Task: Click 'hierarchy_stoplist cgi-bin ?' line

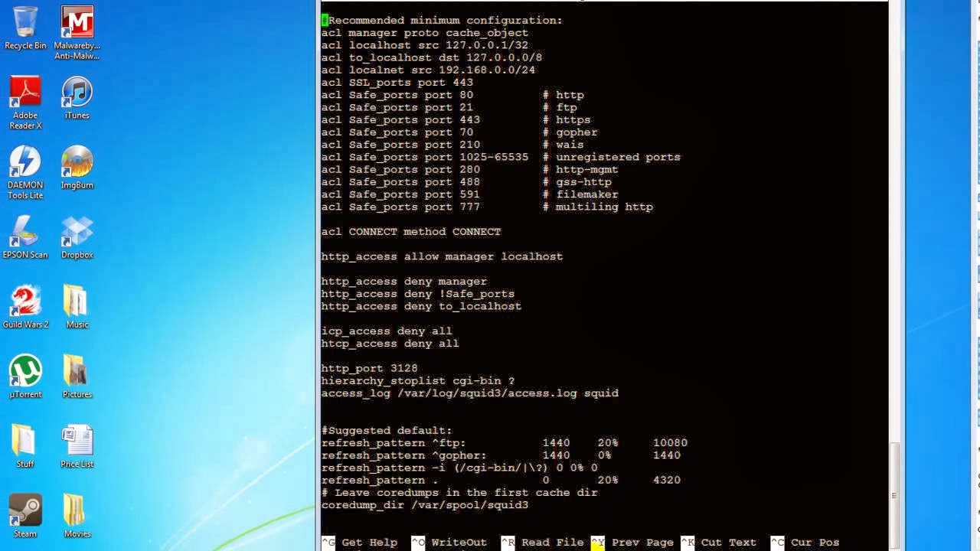Action: (x=418, y=381)
